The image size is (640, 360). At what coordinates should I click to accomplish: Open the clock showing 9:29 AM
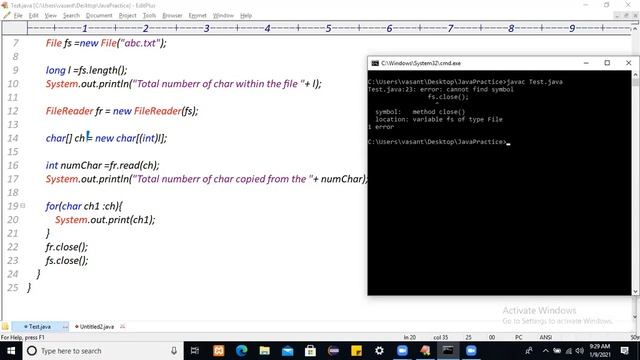click(x=600, y=351)
